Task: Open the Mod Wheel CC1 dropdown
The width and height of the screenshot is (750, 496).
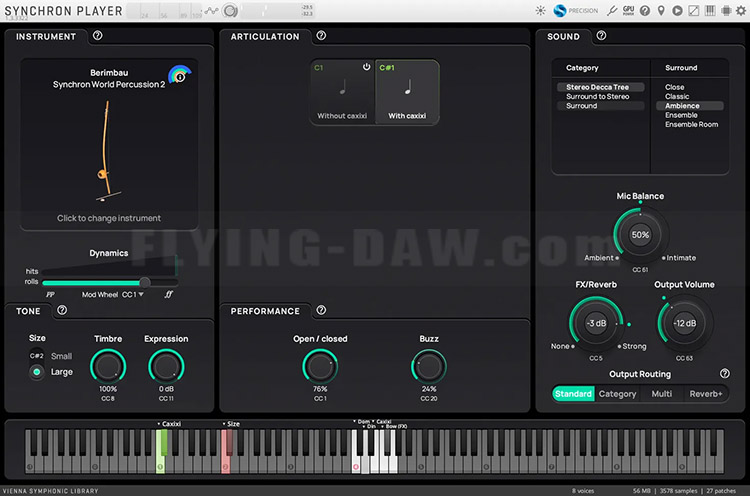Action: click(x=133, y=295)
